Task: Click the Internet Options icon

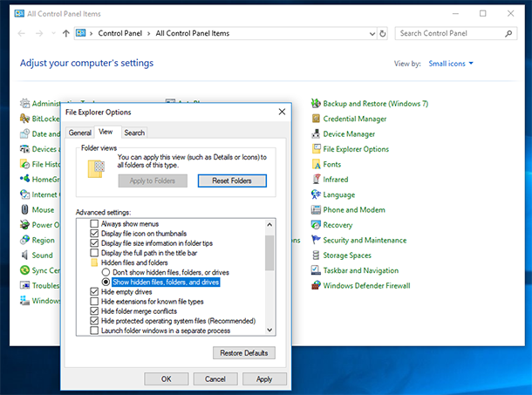Action: pos(24,194)
